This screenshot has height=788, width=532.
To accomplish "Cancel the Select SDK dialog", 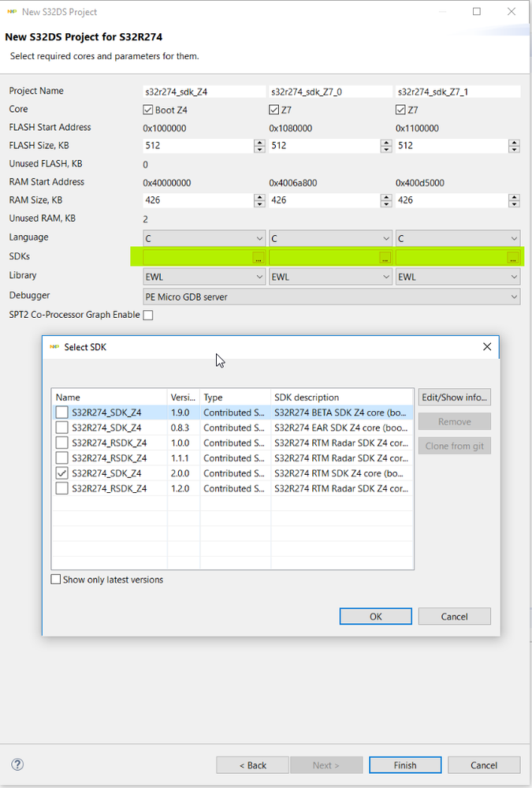I will [454, 616].
